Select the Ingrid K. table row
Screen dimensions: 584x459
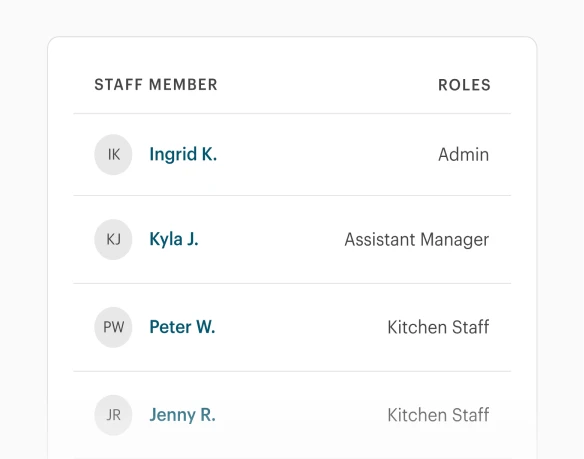pyautogui.click(x=292, y=155)
